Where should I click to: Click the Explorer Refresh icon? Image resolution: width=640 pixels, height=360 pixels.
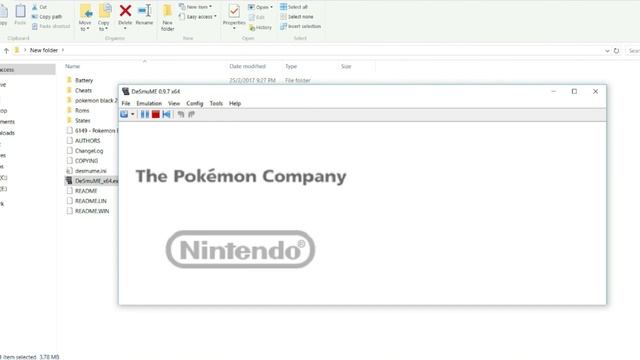(616, 51)
